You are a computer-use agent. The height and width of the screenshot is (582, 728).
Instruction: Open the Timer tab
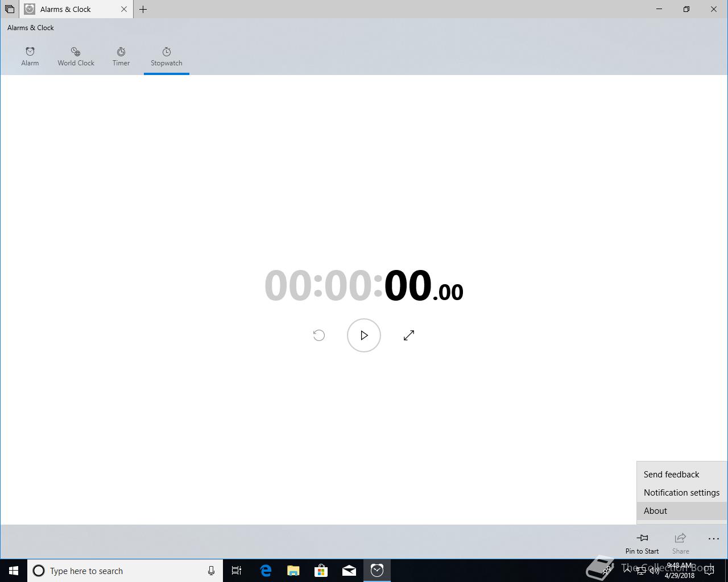pos(121,57)
